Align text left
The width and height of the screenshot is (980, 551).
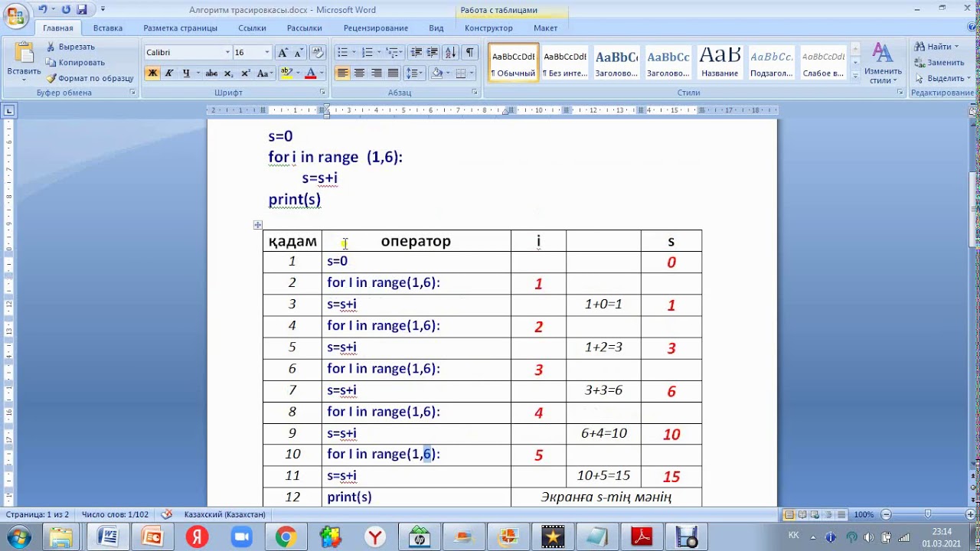(x=342, y=73)
